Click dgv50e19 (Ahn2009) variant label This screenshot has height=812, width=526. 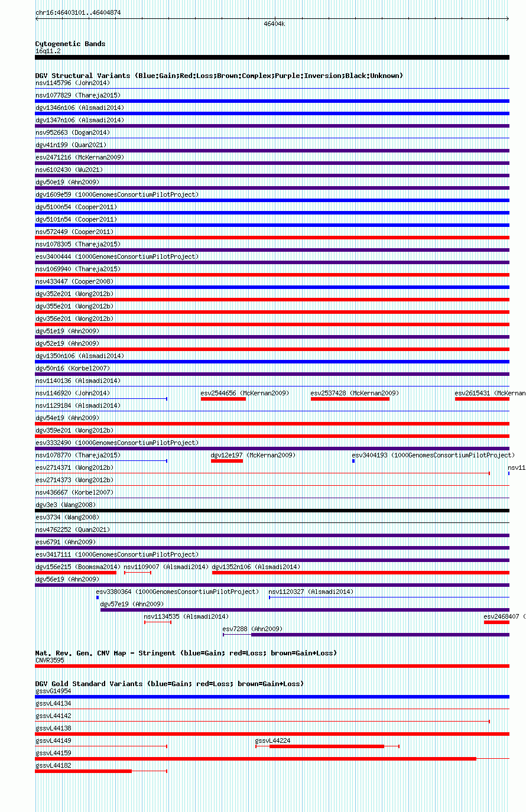pos(67,182)
